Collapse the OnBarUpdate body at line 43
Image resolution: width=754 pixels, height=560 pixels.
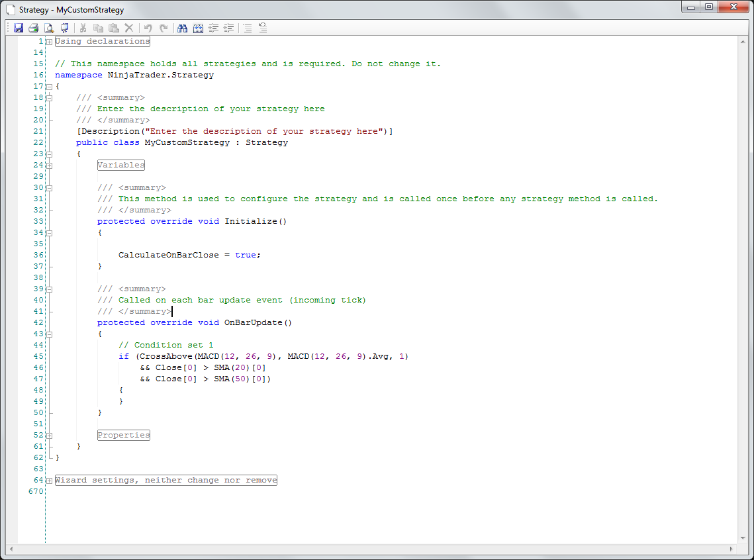click(x=49, y=334)
